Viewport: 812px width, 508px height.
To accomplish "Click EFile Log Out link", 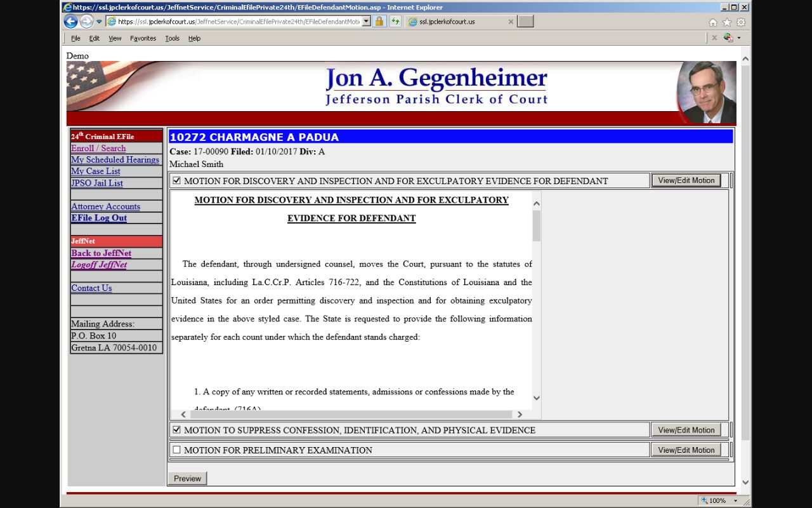I will pyautogui.click(x=99, y=218).
